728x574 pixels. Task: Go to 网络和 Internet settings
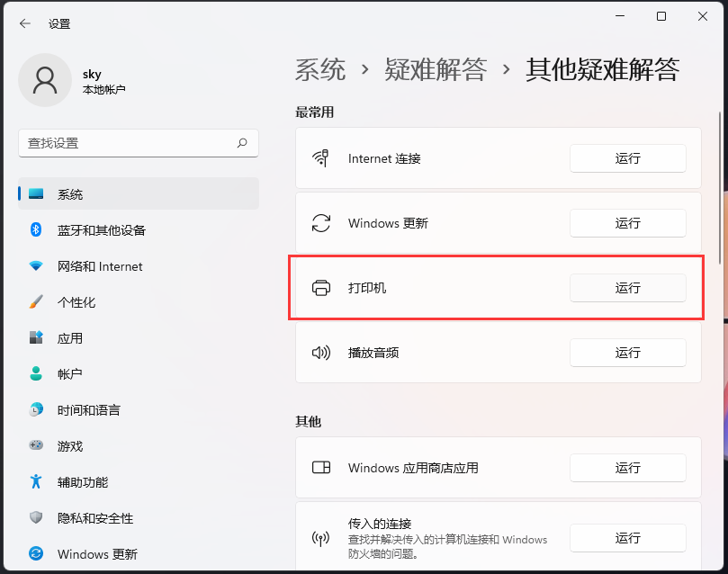coord(139,266)
